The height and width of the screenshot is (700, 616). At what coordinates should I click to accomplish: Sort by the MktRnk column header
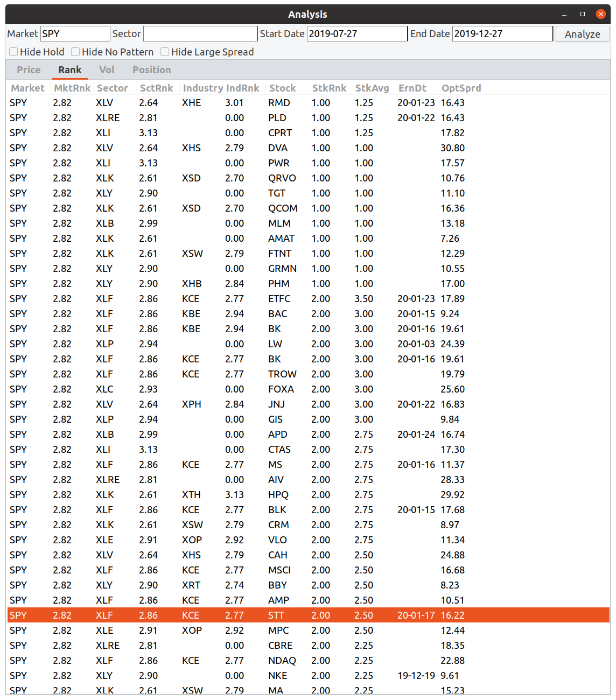[x=72, y=88]
